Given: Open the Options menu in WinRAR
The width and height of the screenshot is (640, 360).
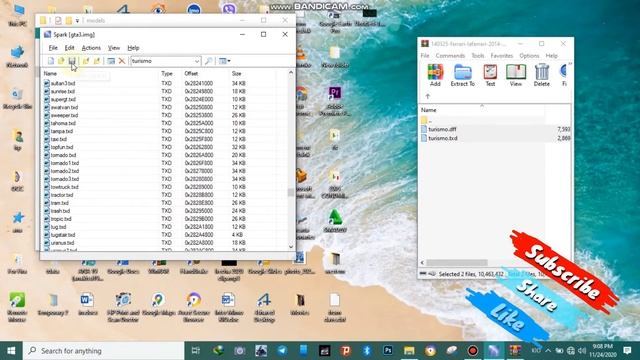Looking at the screenshot, I should pos(529,56).
